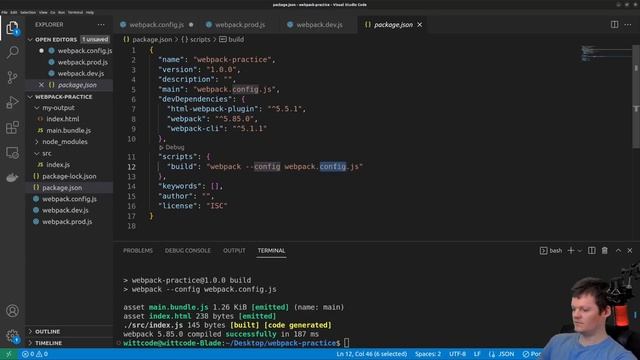Image resolution: width=640 pixels, height=360 pixels.
Task: Close the terminal panel
Action: 630,250
